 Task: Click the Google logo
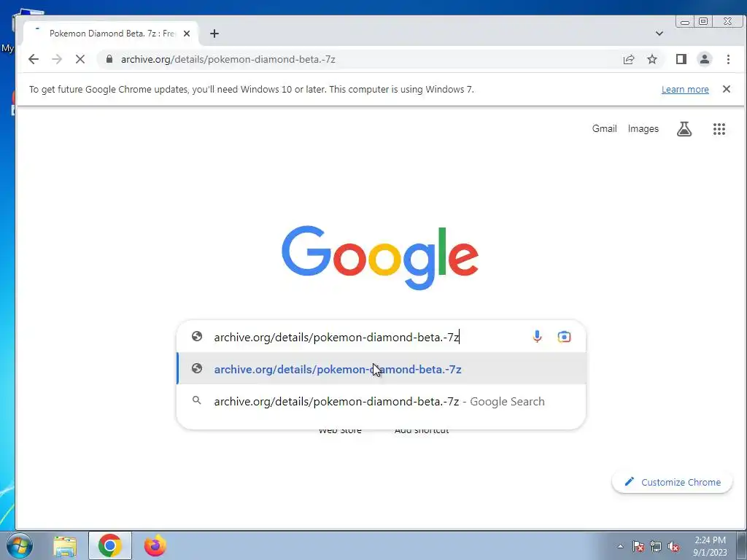click(x=379, y=257)
